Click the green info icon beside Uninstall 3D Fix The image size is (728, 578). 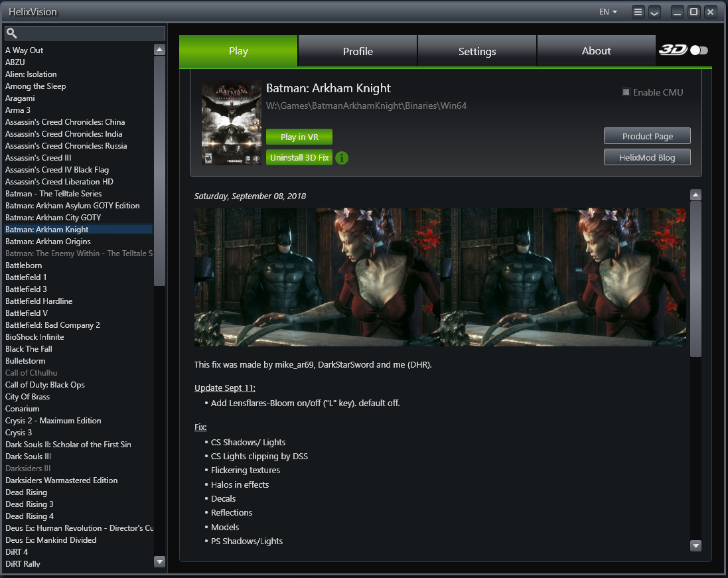(x=342, y=158)
